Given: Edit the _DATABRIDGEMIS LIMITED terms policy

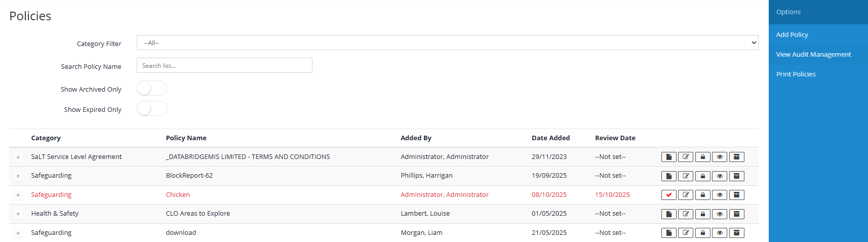Looking at the screenshot, I should (686, 157).
